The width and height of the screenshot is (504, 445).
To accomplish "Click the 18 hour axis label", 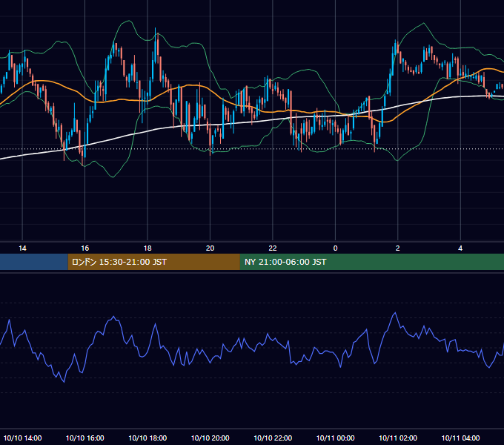I will click(147, 248).
